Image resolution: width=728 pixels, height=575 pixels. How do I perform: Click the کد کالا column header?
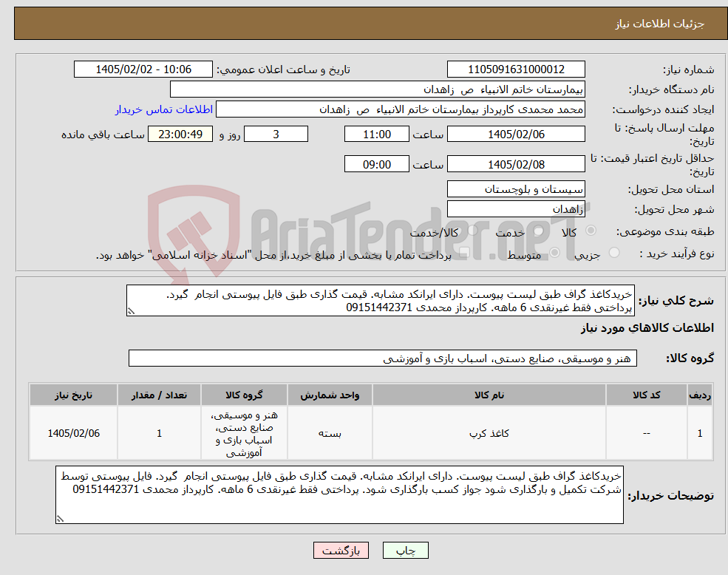pyautogui.click(x=646, y=395)
